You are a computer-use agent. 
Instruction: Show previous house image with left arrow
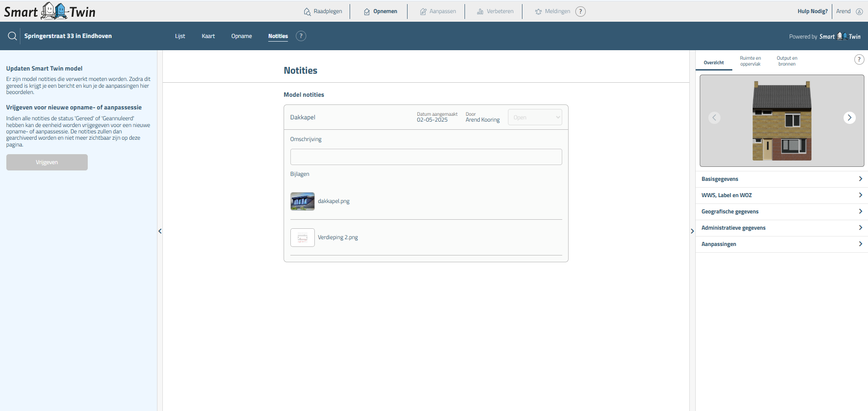[x=714, y=118]
